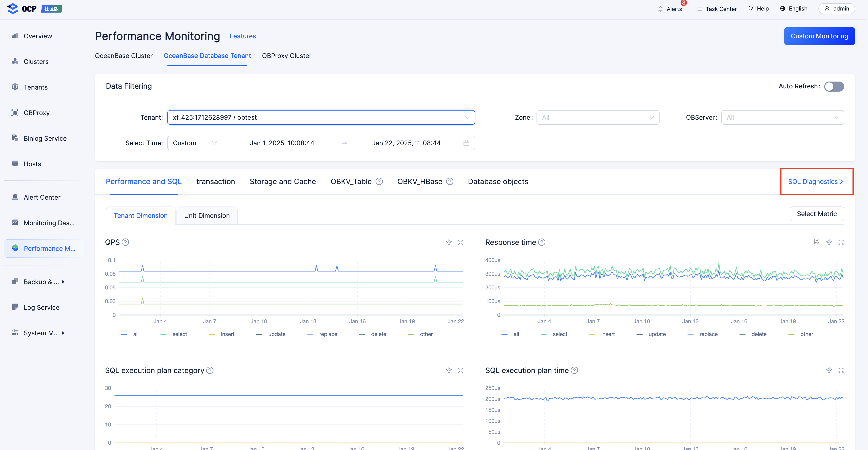Screen dimensions: 868x450
Task: Click the start time Jan 1, 2025 field
Action: pos(282,143)
